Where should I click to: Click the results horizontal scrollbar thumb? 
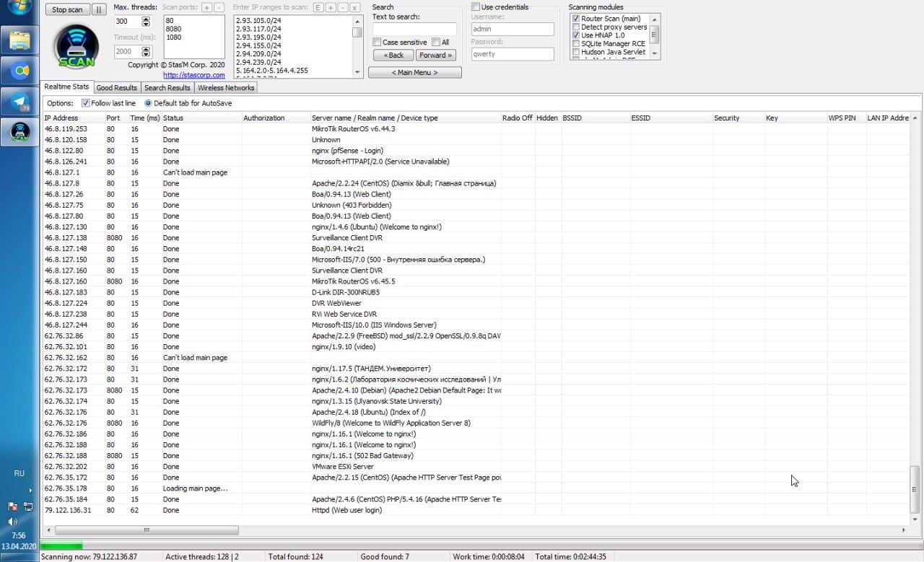click(x=147, y=530)
